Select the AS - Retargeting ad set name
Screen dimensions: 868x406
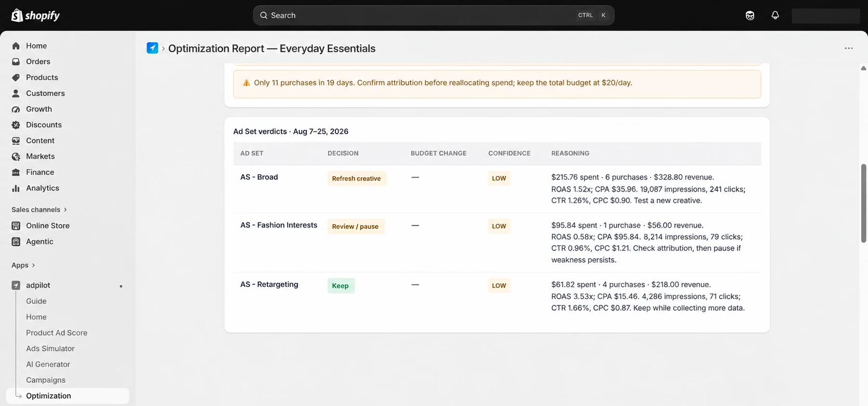(269, 285)
